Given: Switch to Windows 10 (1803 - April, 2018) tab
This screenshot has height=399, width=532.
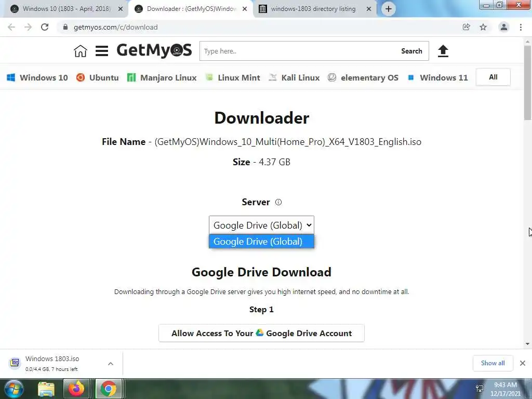Looking at the screenshot, I should tap(66, 9).
